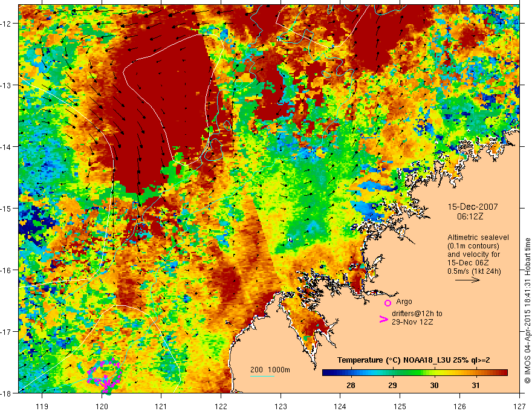Click the magenta drifters arrow legend symbol
The width and height of the screenshot is (532, 411).
coord(383,319)
